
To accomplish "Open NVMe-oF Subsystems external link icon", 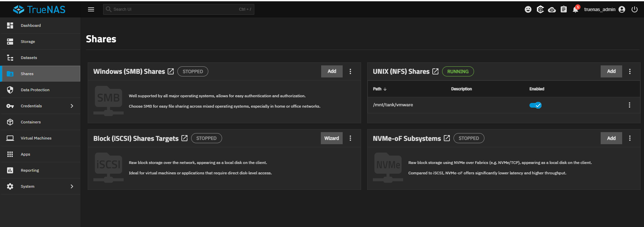I will pyautogui.click(x=447, y=138).
